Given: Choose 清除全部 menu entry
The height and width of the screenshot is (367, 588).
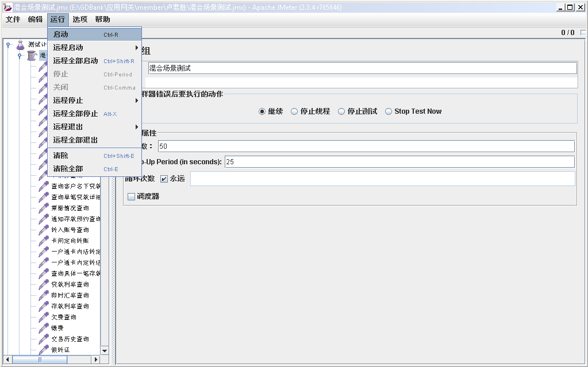Looking at the screenshot, I should 94,169.
